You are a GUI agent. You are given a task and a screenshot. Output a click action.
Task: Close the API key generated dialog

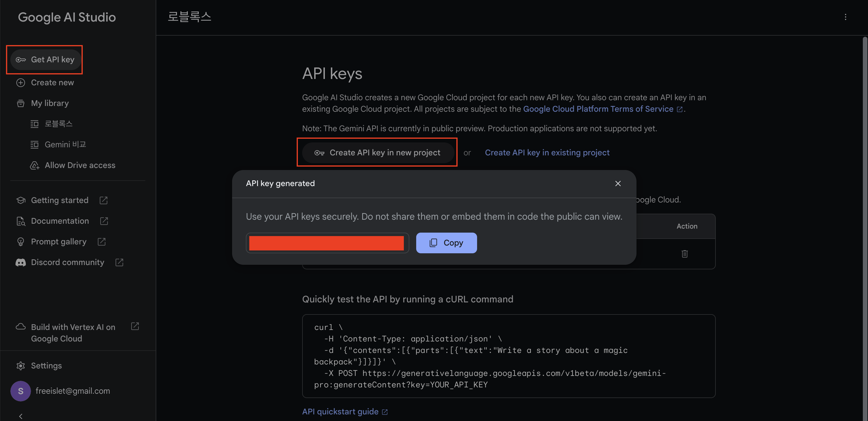click(x=618, y=184)
